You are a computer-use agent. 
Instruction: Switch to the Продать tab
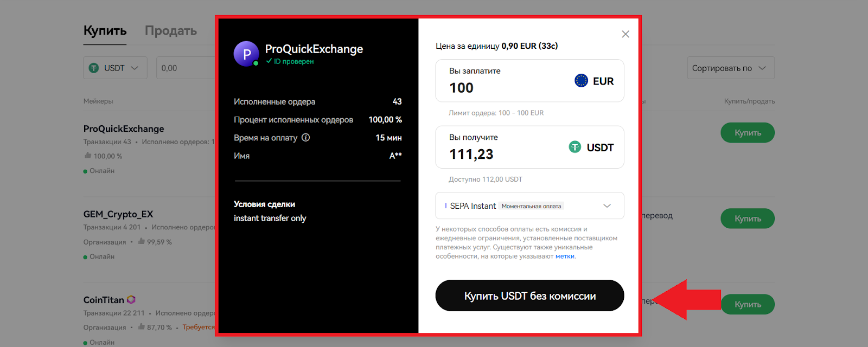click(x=171, y=31)
